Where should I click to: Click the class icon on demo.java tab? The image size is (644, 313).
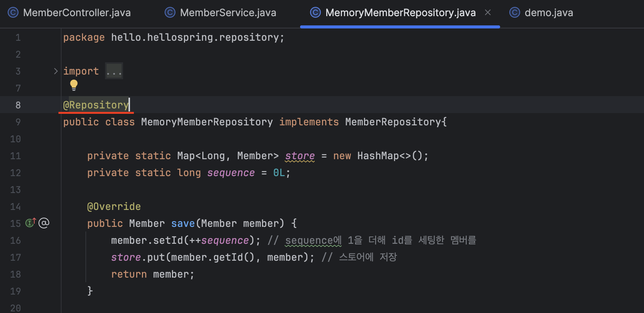pos(515,13)
